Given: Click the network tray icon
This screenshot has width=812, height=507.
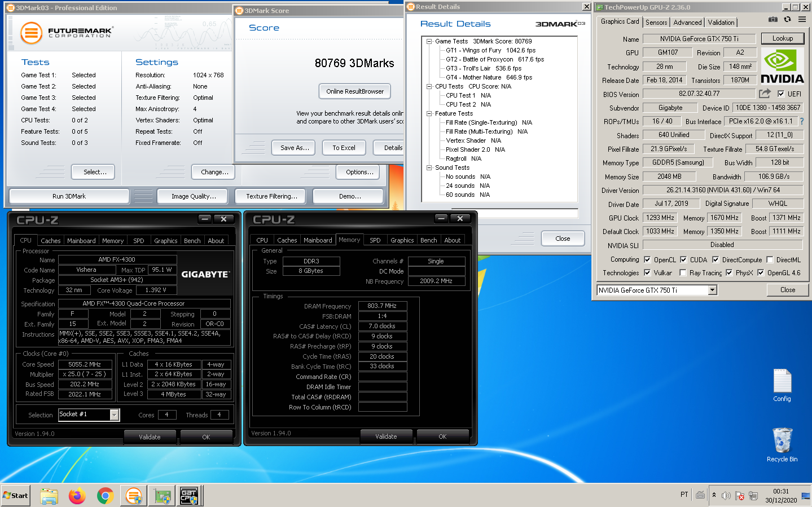Looking at the screenshot, I should pyautogui.click(x=753, y=496).
